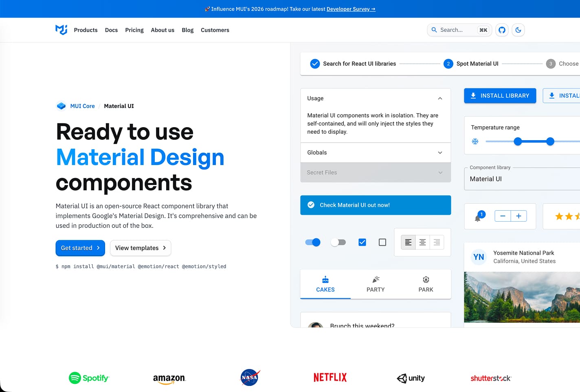Open the Developer Survey banner link

[x=351, y=9]
